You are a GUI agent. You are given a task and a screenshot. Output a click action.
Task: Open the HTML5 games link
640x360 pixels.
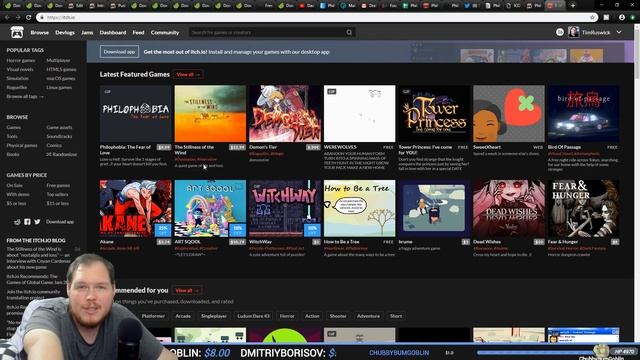coord(61,69)
